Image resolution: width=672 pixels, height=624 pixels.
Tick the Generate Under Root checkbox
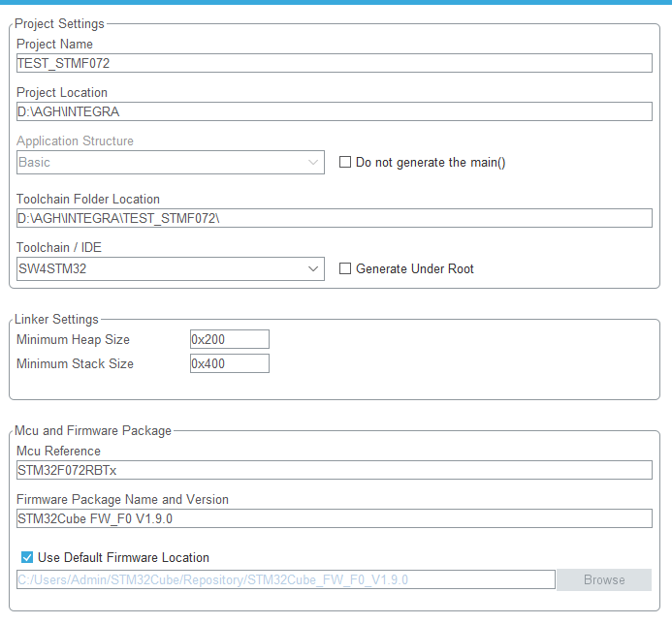tap(345, 268)
